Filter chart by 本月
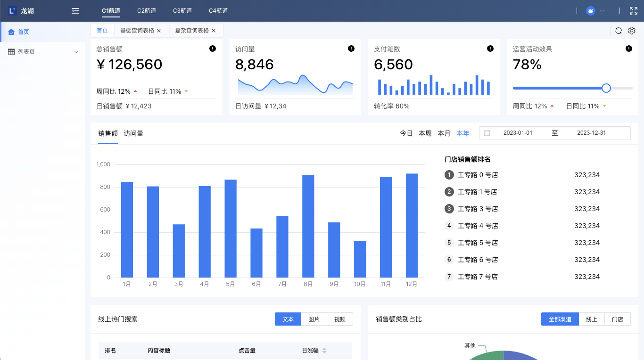Image resolution: width=644 pixels, height=360 pixels. (x=444, y=133)
